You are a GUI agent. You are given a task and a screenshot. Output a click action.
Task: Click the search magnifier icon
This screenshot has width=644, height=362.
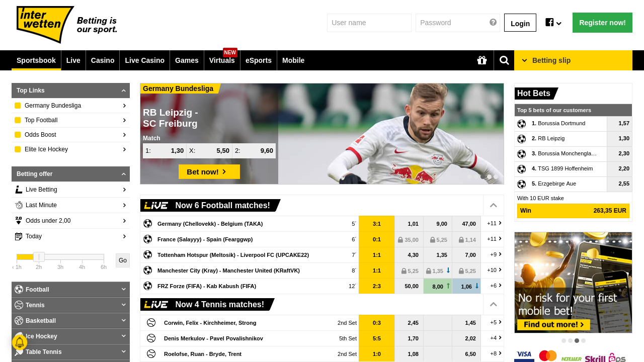(504, 60)
